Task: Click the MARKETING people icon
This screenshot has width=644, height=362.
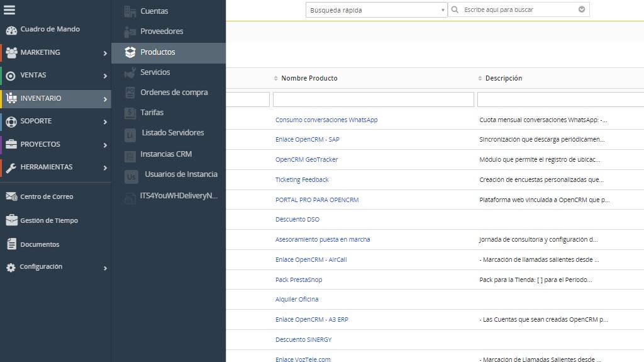Action: click(11, 53)
